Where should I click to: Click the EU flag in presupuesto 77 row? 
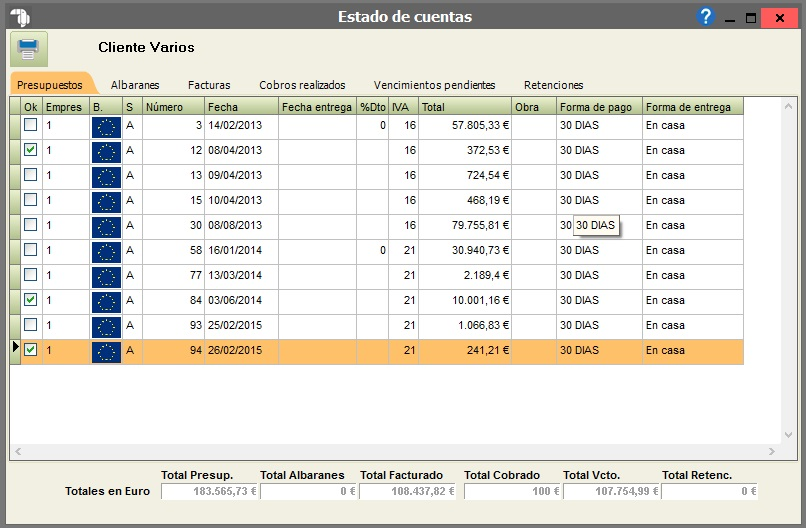coord(106,277)
